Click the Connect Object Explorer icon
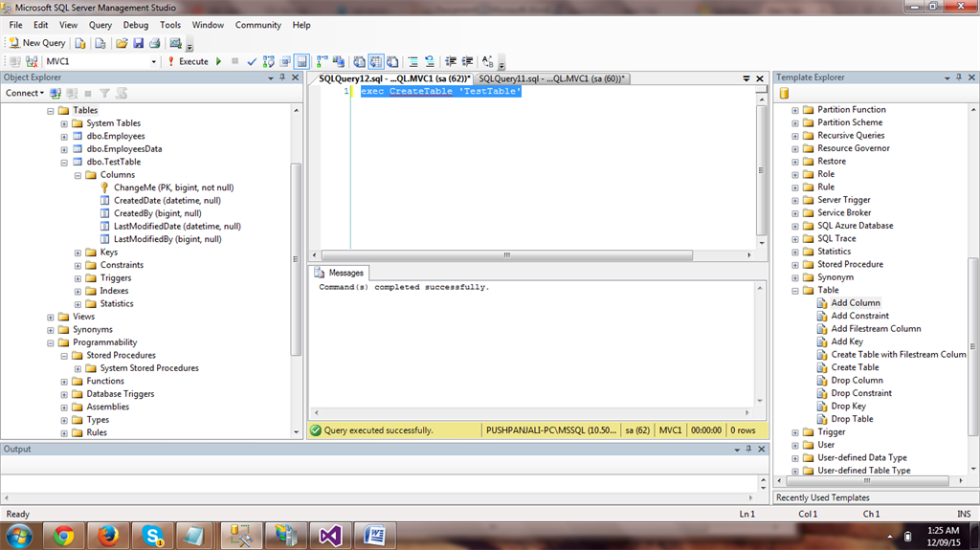This screenshot has width=980, height=550. (55, 93)
